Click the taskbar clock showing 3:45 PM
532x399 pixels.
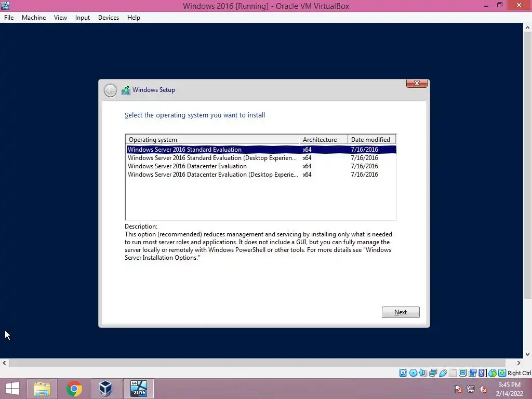coord(509,389)
